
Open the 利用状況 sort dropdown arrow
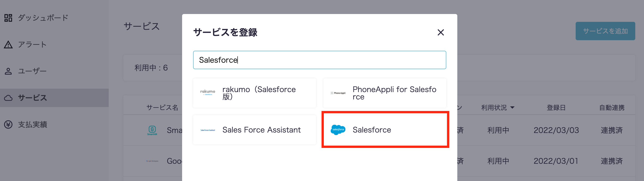point(512,107)
